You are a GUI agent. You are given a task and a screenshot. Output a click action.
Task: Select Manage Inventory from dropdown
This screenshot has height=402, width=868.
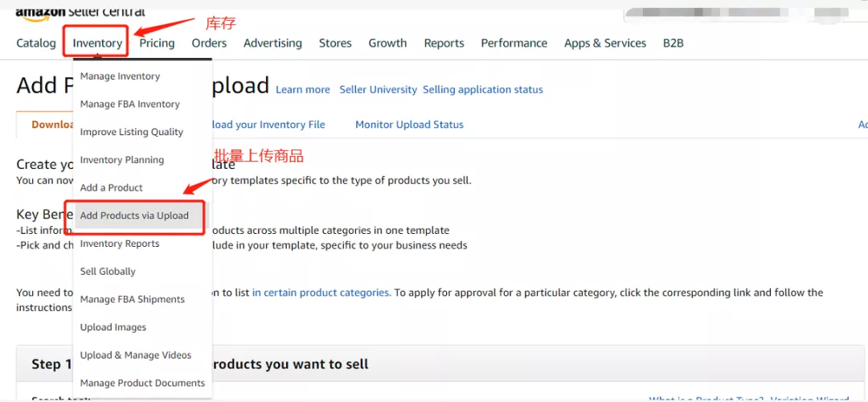click(120, 76)
